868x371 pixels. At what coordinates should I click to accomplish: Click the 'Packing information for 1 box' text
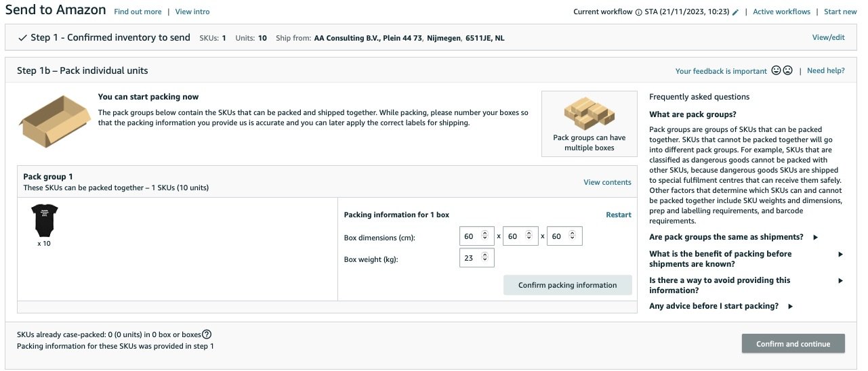point(396,215)
